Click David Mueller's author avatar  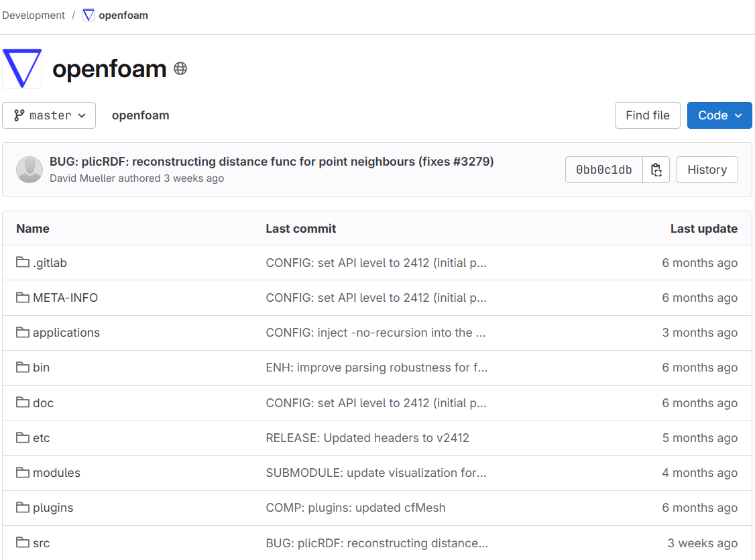pyautogui.click(x=30, y=170)
